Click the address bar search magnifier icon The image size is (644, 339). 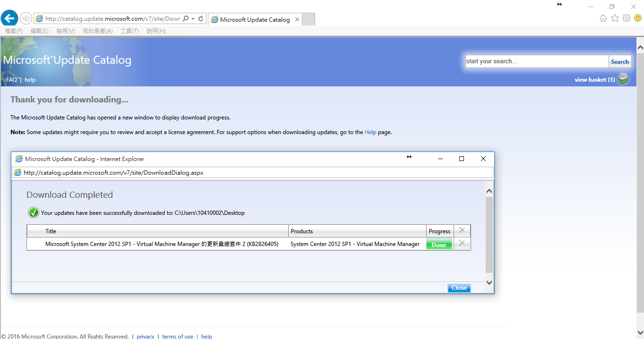(x=186, y=19)
